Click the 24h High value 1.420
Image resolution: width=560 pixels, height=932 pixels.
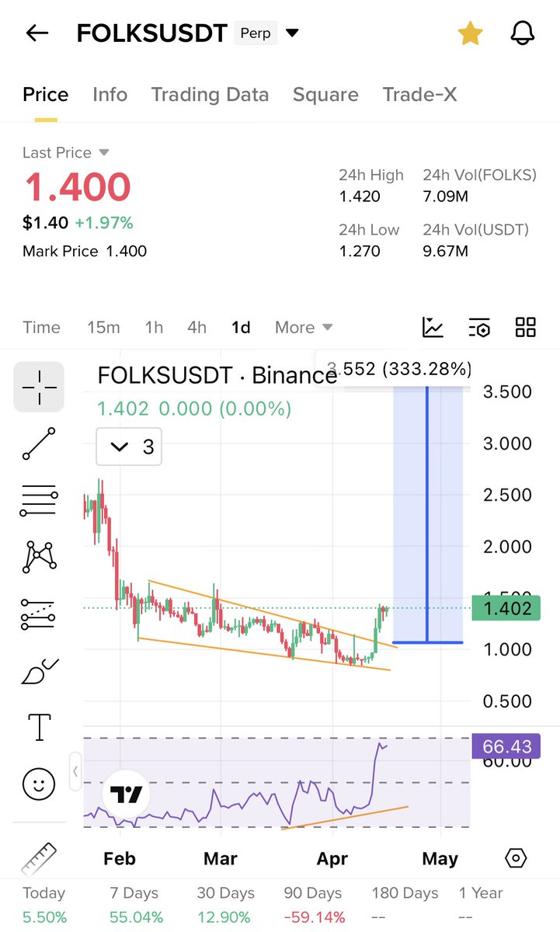[360, 196]
